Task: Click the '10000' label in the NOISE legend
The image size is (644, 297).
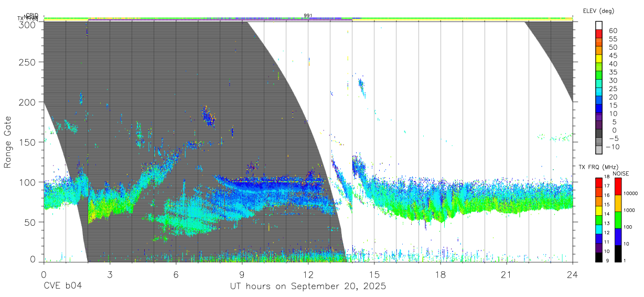Action: pos(630,193)
